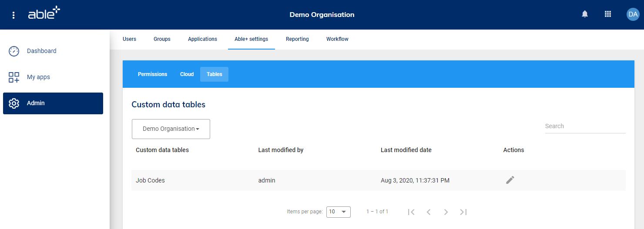The height and width of the screenshot is (229, 644).
Task: Open the Reporting tab
Action: click(x=297, y=39)
